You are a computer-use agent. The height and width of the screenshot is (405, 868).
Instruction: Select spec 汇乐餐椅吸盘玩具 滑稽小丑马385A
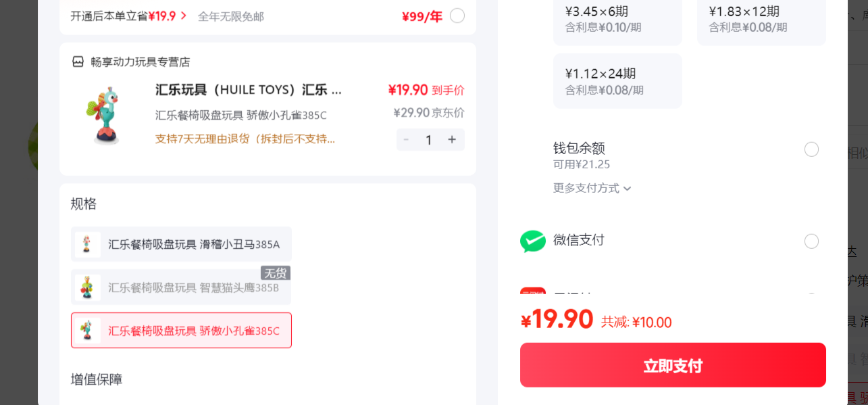pyautogui.click(x=181, y=244)
